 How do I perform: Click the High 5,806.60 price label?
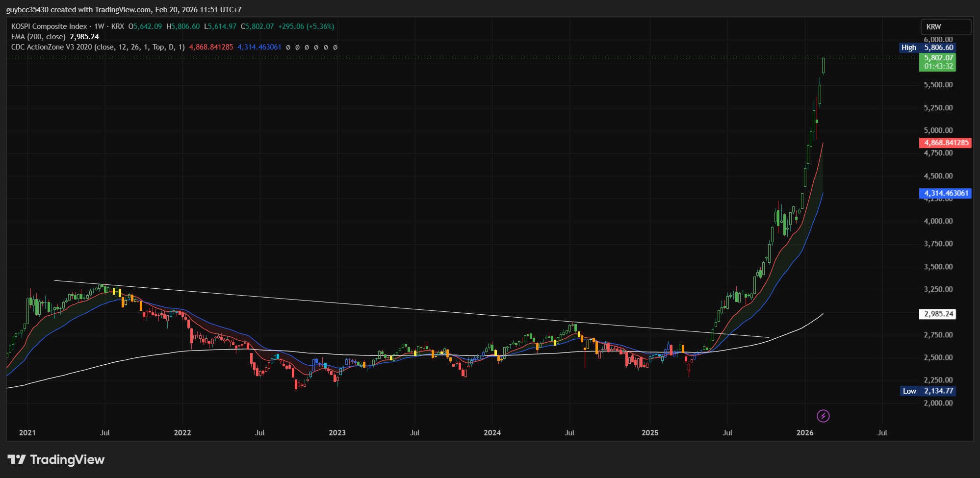click(x=928, y=48)
